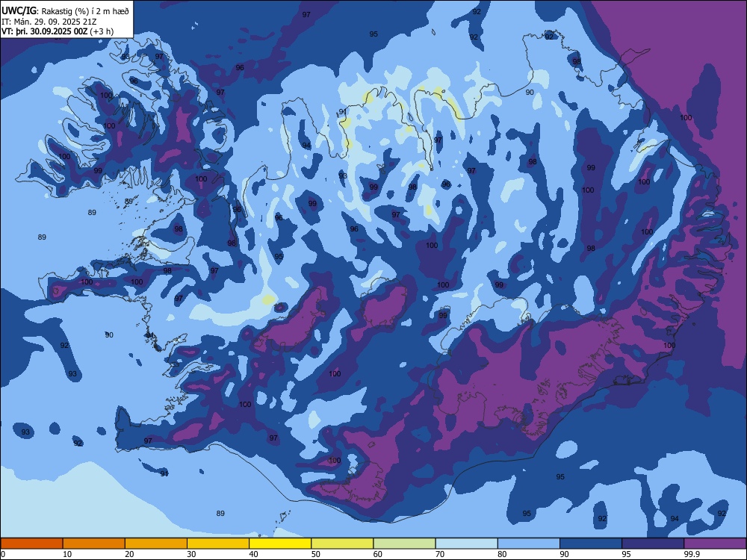Click the legend tick label 90

[565, 554]
